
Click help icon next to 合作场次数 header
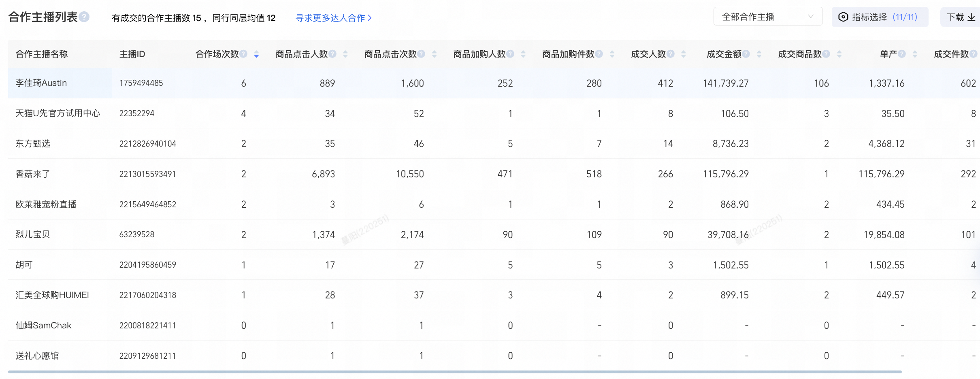(x=243, y=54)
